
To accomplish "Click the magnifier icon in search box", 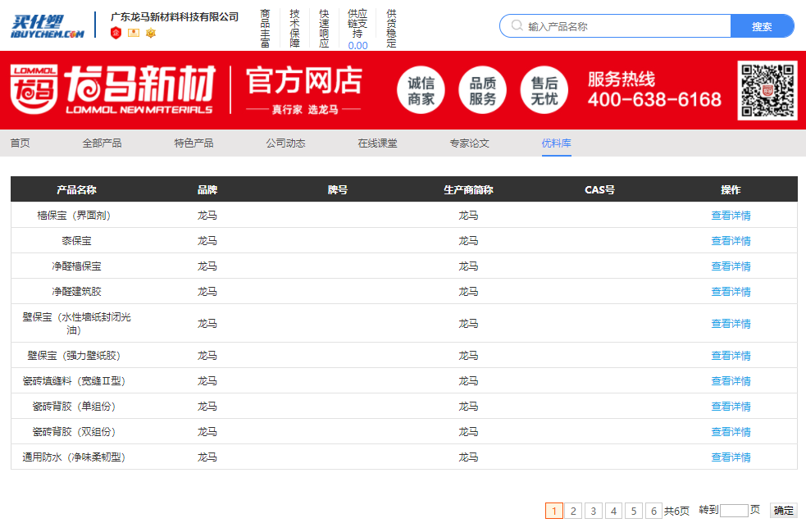I will 517,25.
